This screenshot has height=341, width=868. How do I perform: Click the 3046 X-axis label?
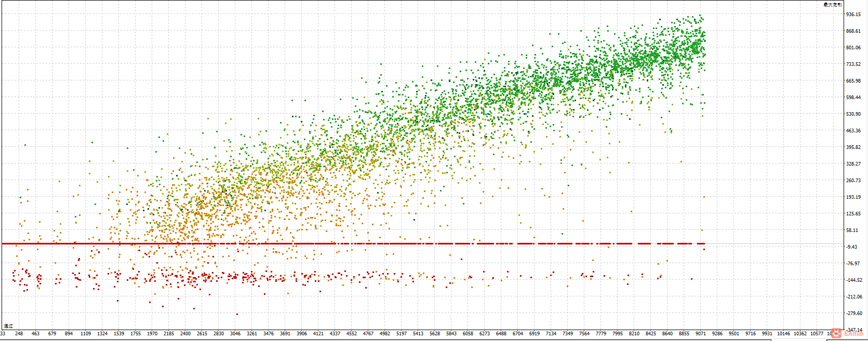coord(235,334)
